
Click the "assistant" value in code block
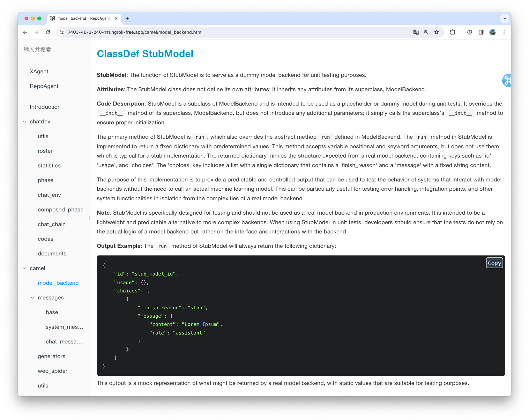click(189, 333)
